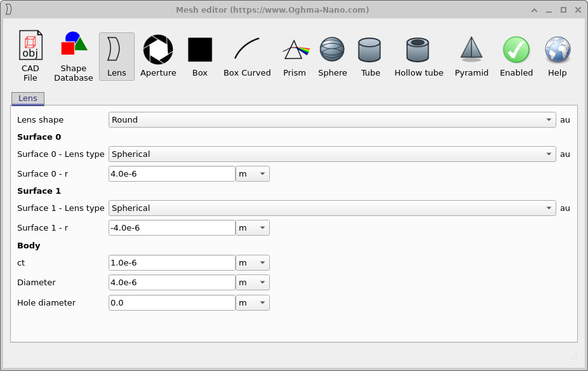Viewport: 588px width, 371px height.
Task: Open the CAD File tool
Action: (x=30, y=56)
